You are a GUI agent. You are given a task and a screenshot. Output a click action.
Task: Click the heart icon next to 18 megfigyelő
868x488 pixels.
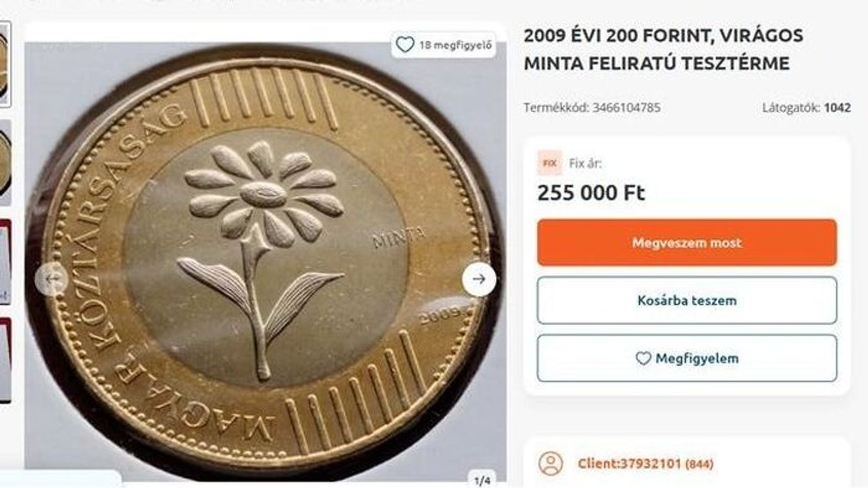[x=405, y=44]
